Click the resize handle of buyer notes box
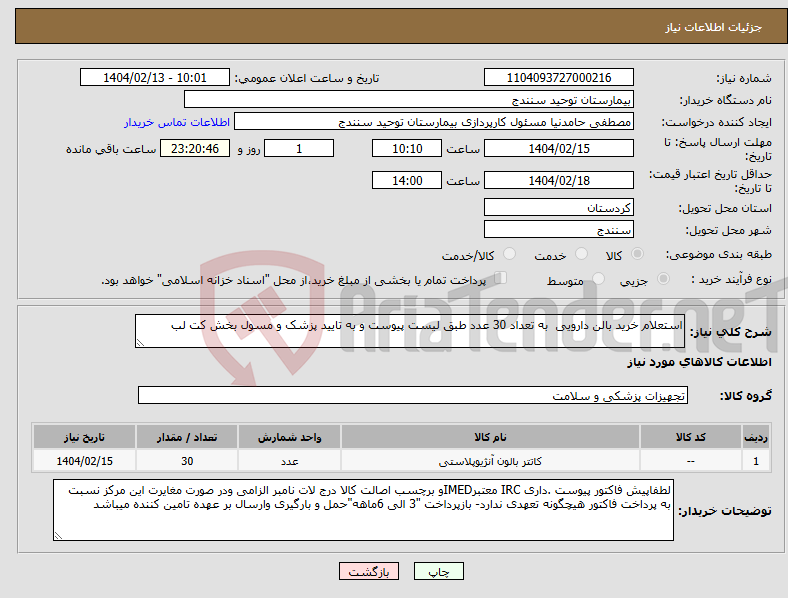Image resolution: width=788 pixels, height=598 pixels. pos(58,536)
